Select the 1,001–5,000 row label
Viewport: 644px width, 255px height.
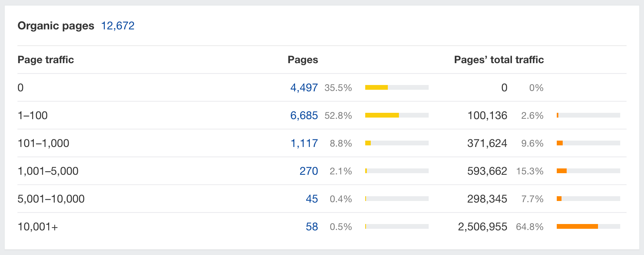[x=48, y=171]
